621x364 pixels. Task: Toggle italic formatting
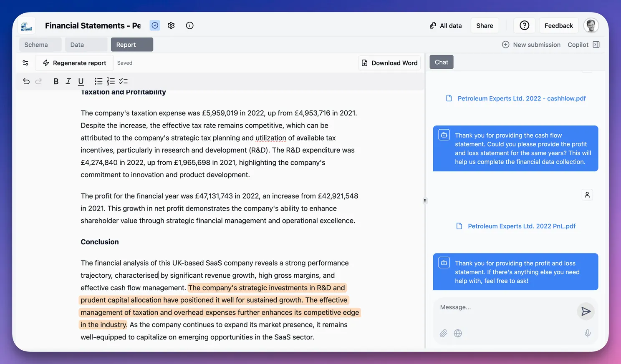coord(68,81)
